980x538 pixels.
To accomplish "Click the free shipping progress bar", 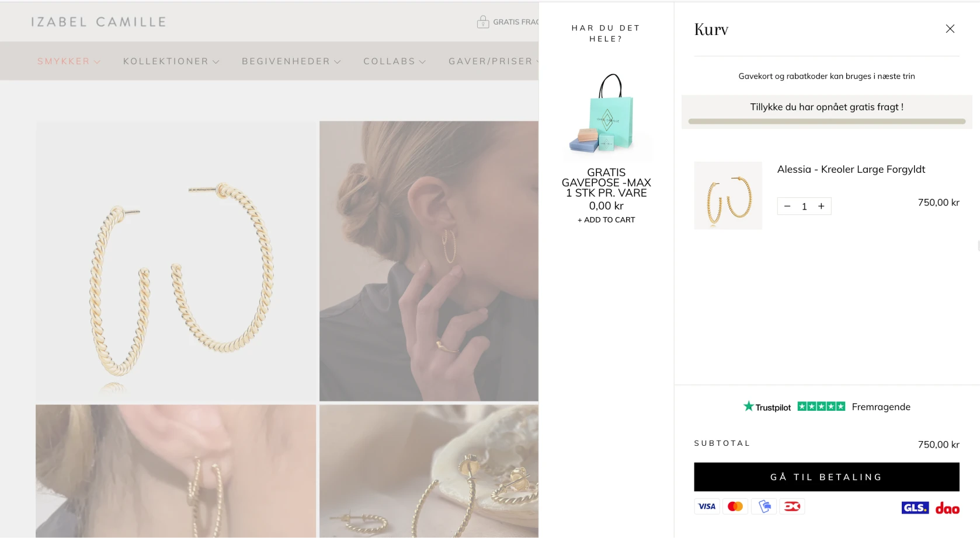I will [826, 121].
